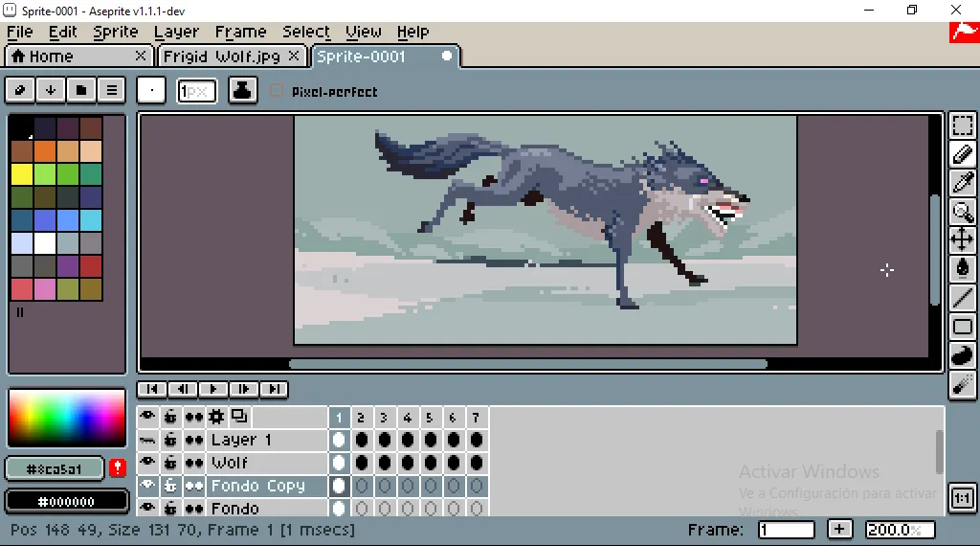Pick the white palette swatch
This screenshot has width=980, height=546.
[x=44, y=243]
